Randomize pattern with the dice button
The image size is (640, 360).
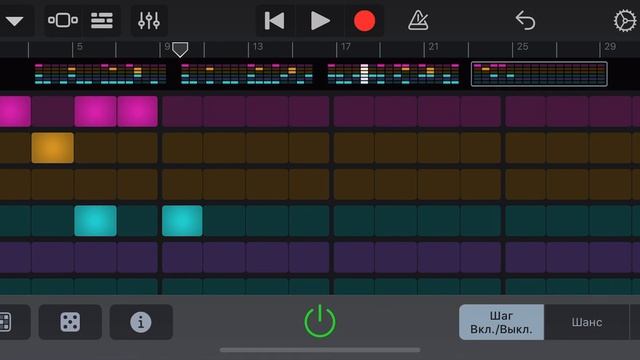[70, 322]
